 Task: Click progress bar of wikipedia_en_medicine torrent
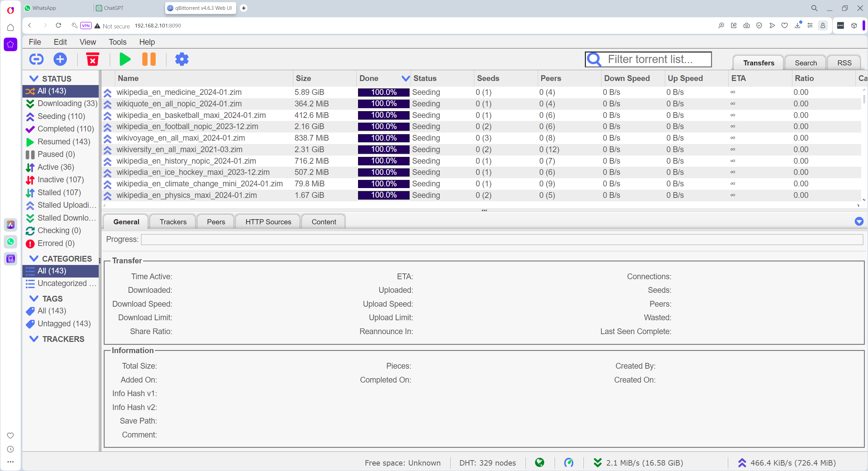[x=383, y=92]
